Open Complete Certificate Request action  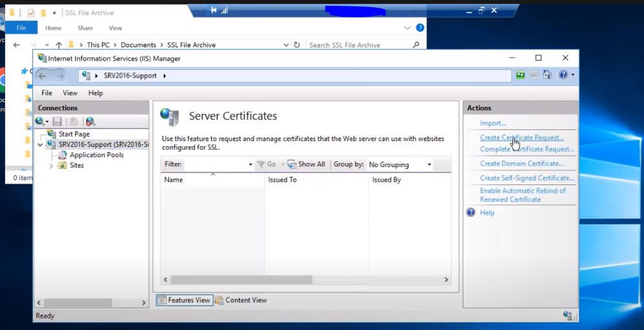point(527,149)
